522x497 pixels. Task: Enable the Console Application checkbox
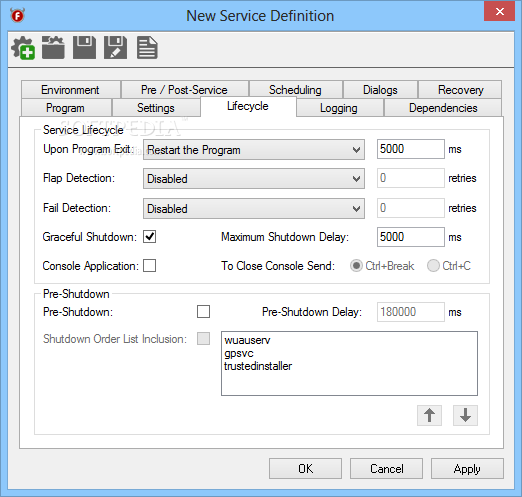point(149,266)
